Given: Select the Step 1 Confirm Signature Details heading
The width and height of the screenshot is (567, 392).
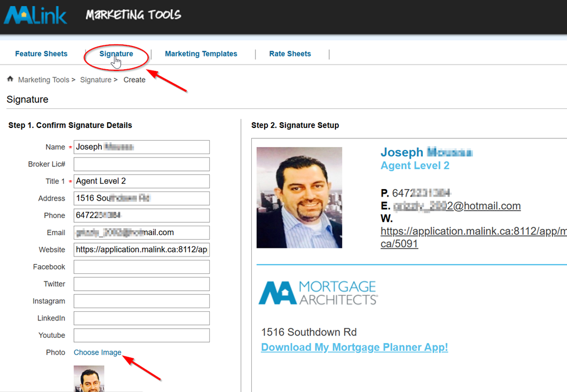Looking at the screenshot, I should tap(70, 126).
